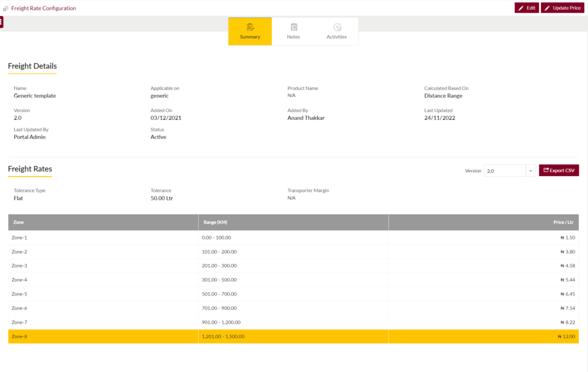
Task: Click the Edit button
Action: pyautogui.click(x=527, y=8)
